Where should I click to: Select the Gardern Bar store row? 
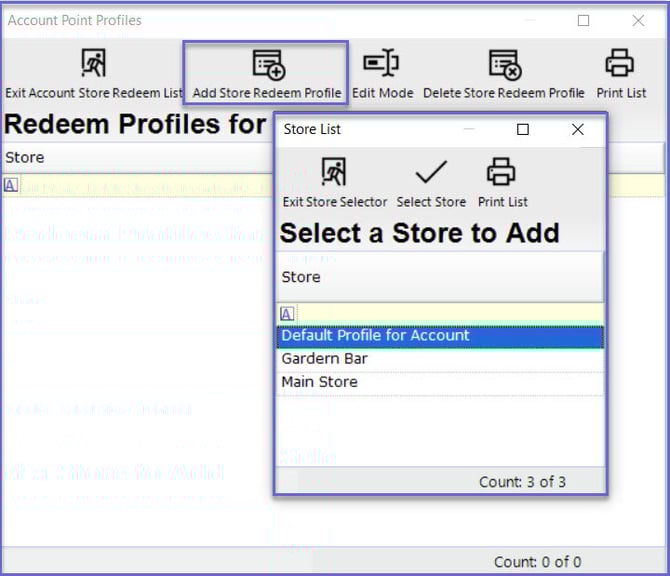[440, 359]
